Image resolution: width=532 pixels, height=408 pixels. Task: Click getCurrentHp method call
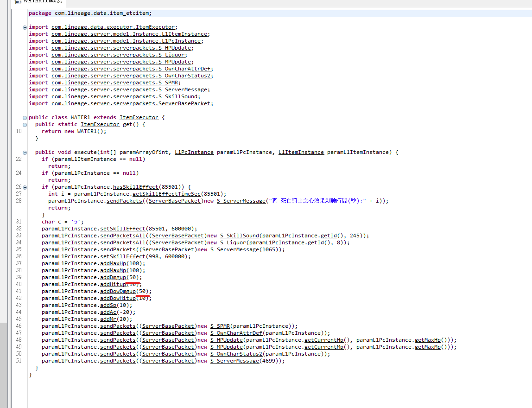(324, 340)
